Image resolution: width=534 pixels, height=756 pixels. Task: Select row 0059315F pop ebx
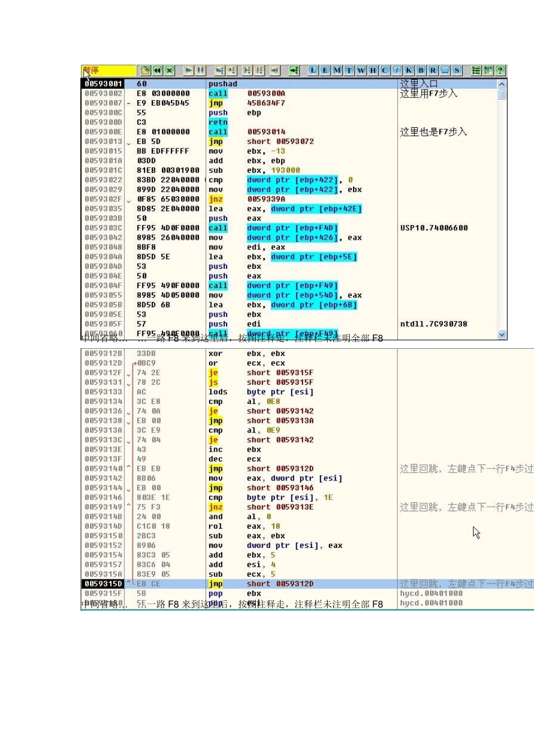[x=307, y=593]
